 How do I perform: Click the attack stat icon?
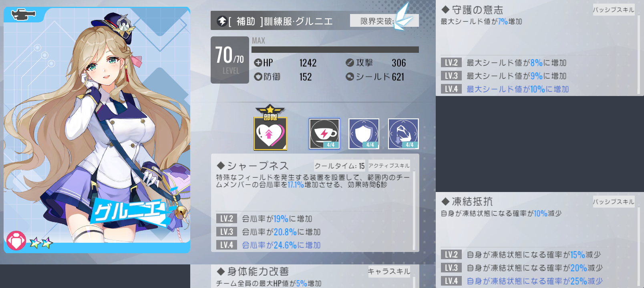tap(350, 63)
